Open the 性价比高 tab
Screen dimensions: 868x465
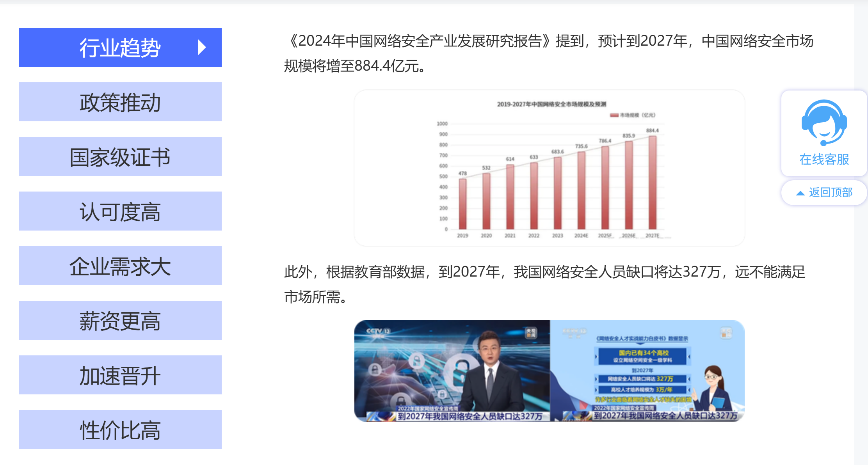click(120, 430)
